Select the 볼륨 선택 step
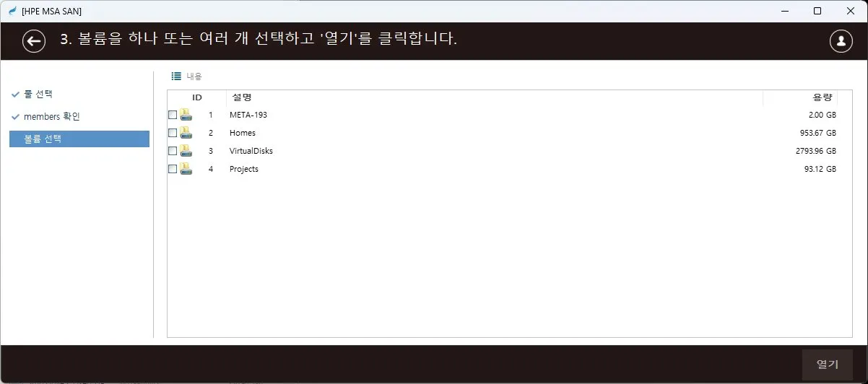868x384 pixels. [79, 139]
